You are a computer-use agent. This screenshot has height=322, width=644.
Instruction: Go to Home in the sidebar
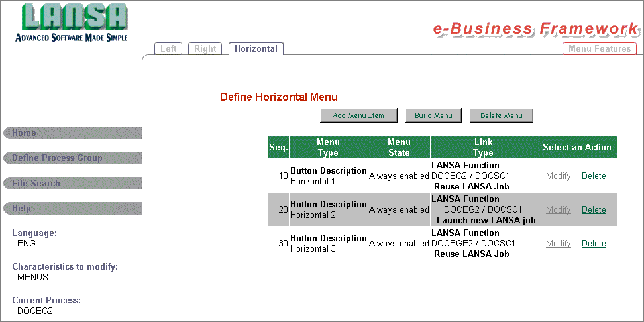72,133
